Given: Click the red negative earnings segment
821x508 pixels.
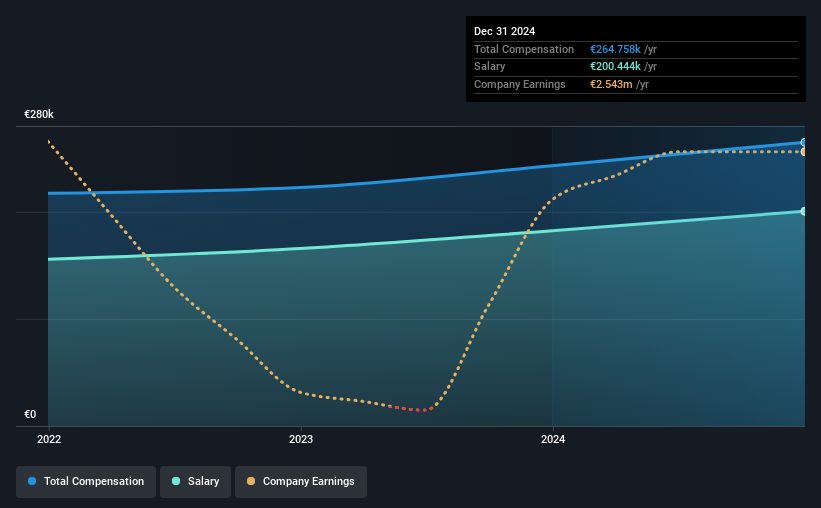Looking at the screenshot, I should pyautogui.click(x=411, y=408).
